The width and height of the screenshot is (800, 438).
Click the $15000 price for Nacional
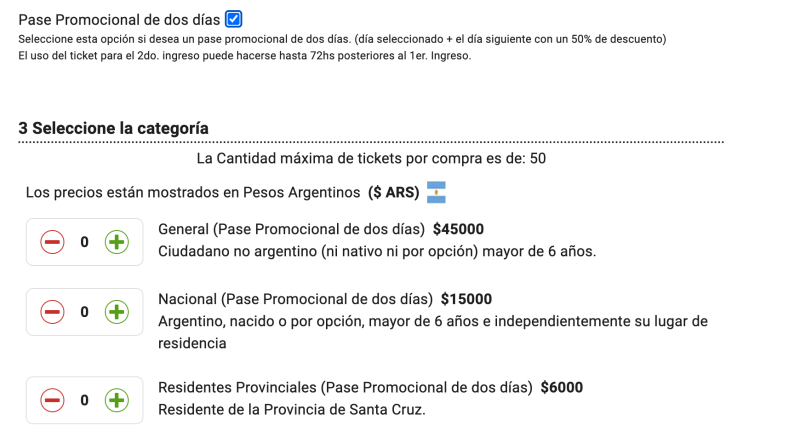(466, 299)
